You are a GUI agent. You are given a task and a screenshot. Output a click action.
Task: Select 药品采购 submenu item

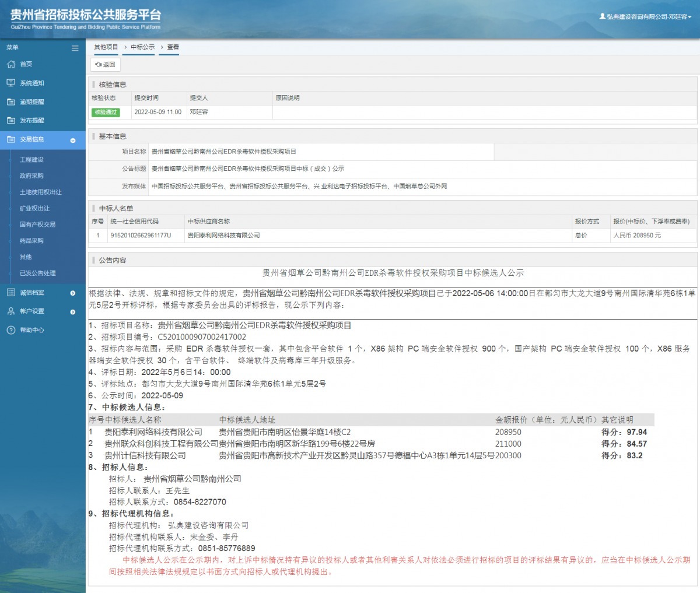32,241
